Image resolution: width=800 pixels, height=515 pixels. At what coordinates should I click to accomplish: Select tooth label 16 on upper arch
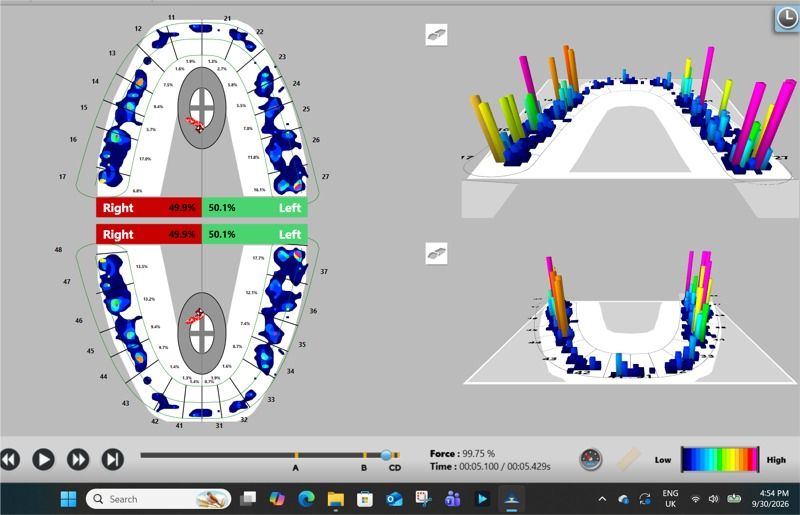73,139
